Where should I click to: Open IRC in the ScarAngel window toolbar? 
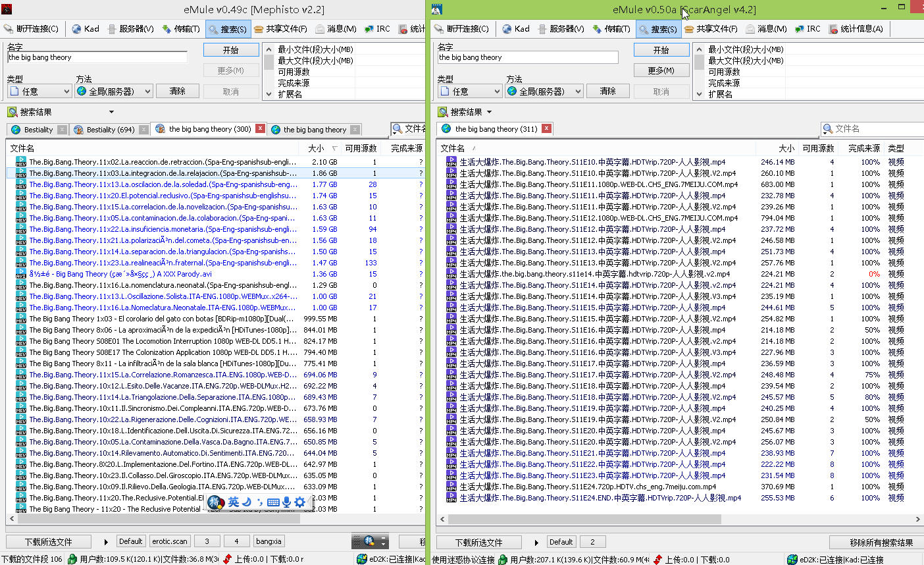click(808, 28)
